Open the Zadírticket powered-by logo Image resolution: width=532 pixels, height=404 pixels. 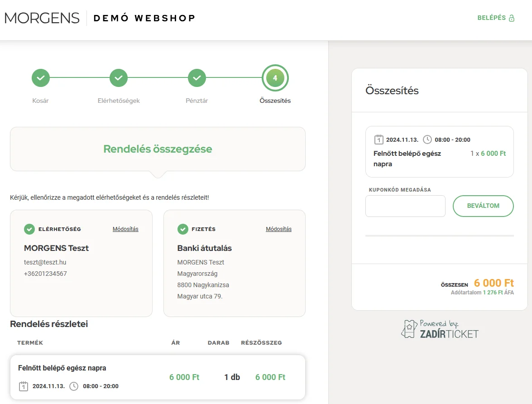(x=440, y=329)
